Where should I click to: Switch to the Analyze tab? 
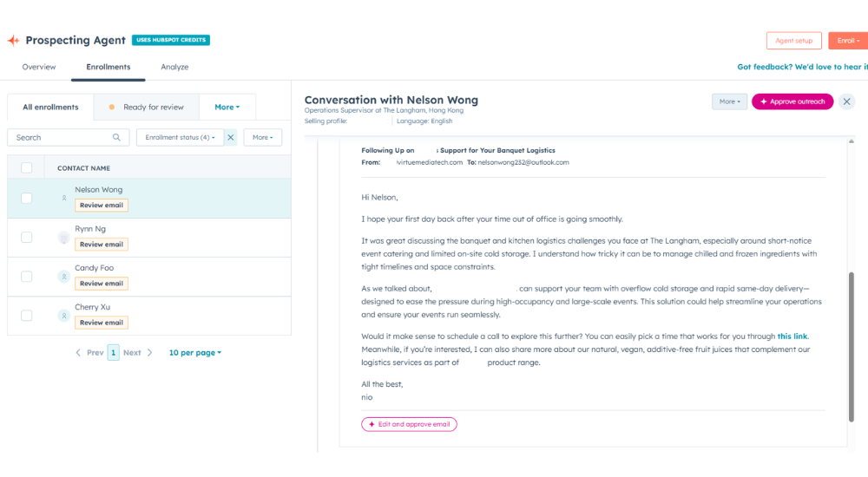coord(174,67)
